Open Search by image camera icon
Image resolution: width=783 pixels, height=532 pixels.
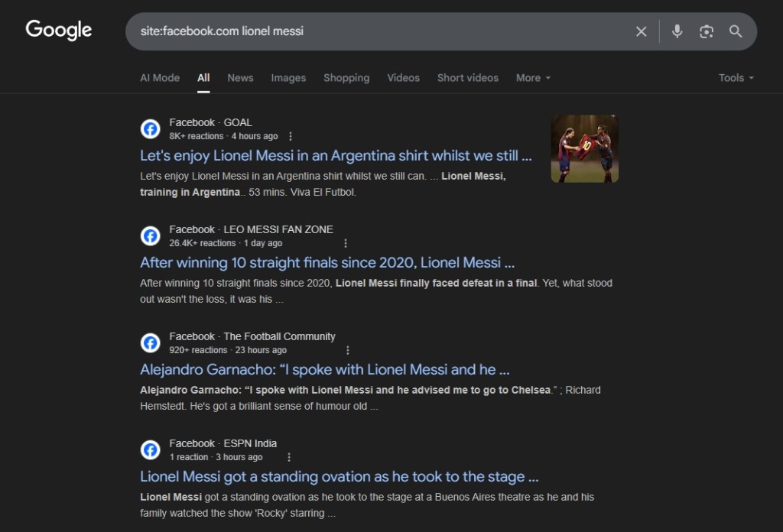(x=706, y=31)
